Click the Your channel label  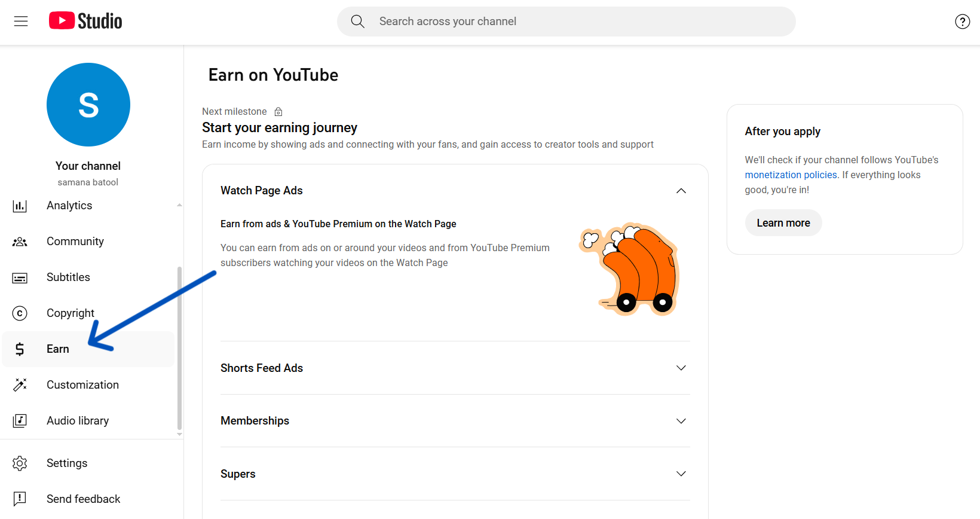[88, 166]
